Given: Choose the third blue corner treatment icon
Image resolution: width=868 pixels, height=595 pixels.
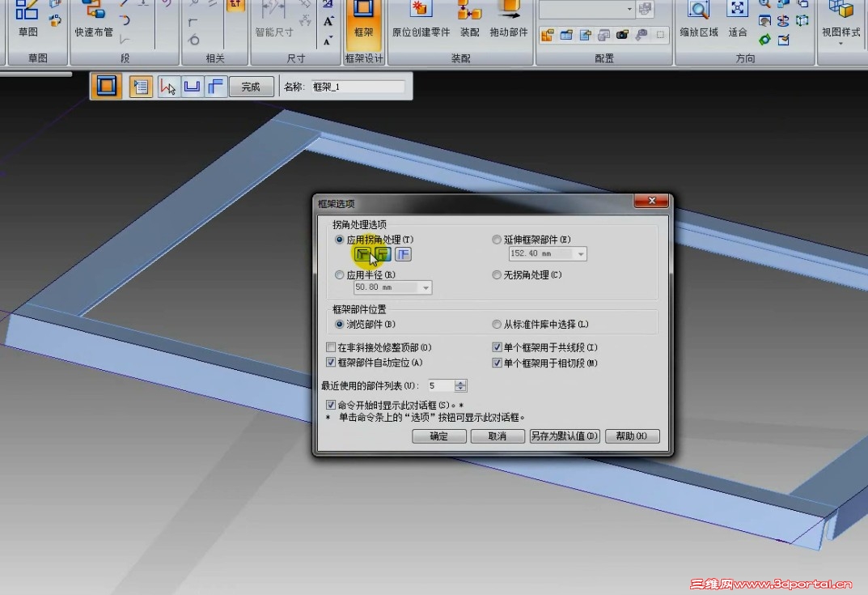Looking at the screenshot, I should (403, 254).
